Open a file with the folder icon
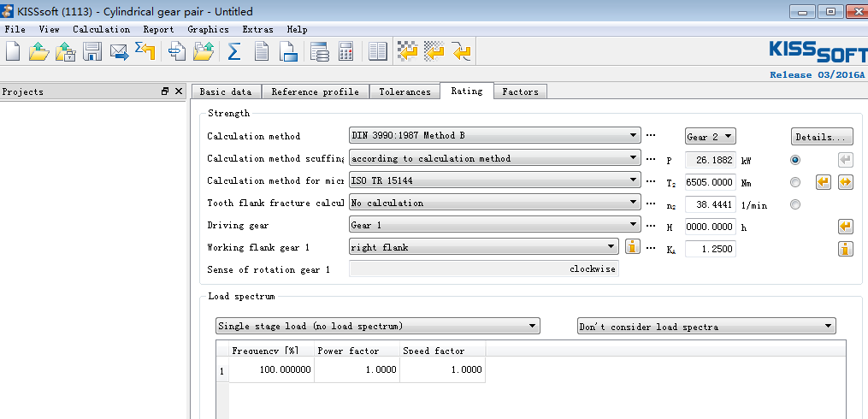The height and width of the screenshot is (419, 868). pyautogui.click(x=38, y=51)
